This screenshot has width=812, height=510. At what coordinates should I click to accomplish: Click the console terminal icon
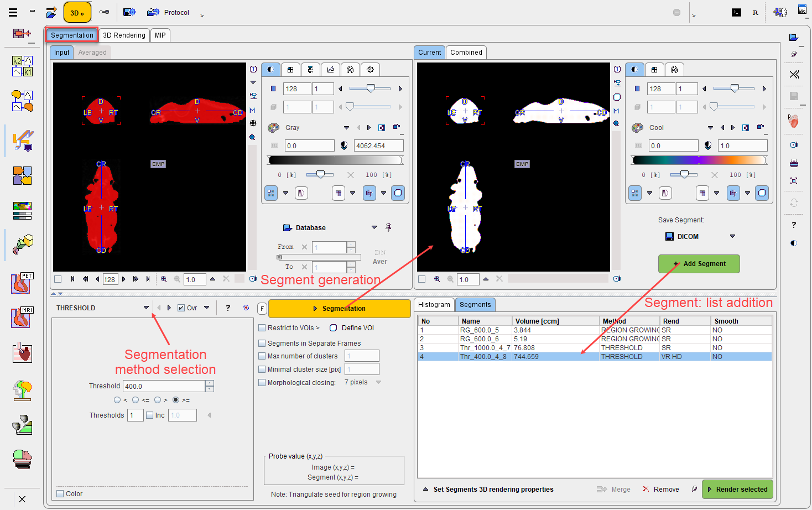(x=736, y=12)
